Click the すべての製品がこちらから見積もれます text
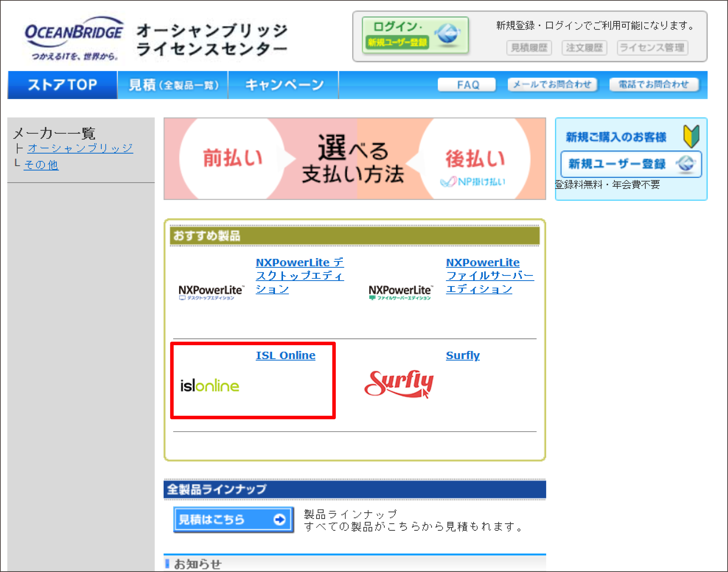 [x=413, y=527]
